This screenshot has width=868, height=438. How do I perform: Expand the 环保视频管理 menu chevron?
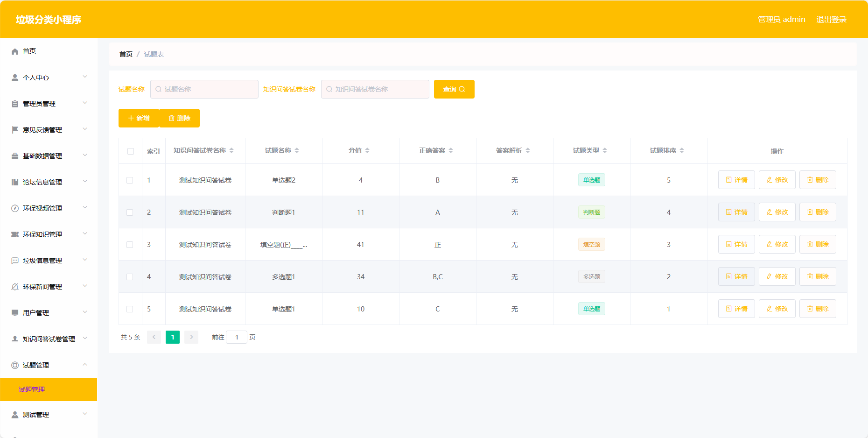[85, 208]
